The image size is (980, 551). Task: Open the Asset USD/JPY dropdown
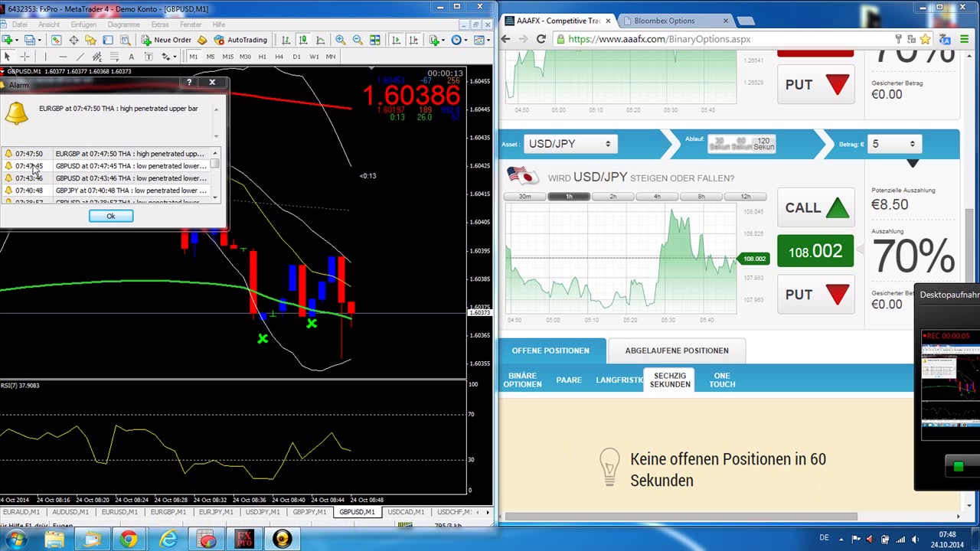[x=568, y=144]
